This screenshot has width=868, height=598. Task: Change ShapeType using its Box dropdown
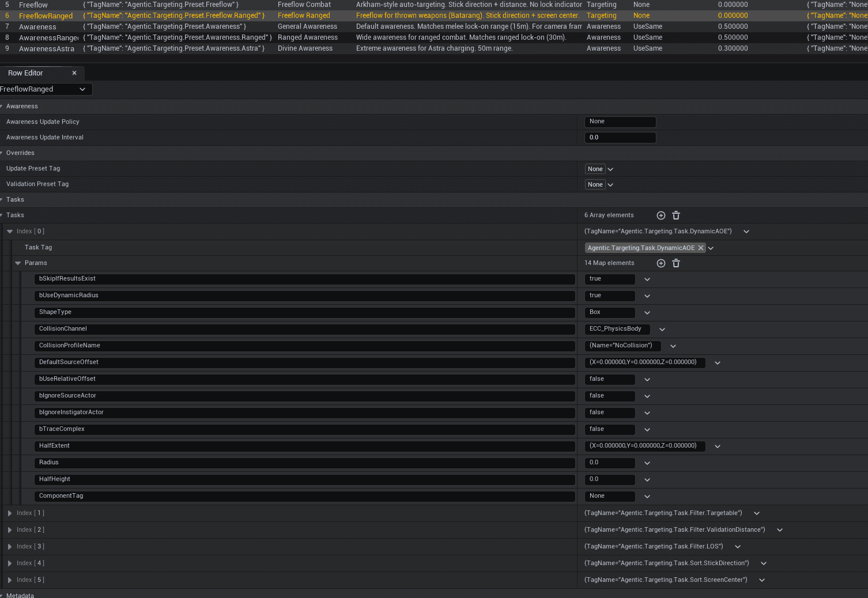pos(647,312)
